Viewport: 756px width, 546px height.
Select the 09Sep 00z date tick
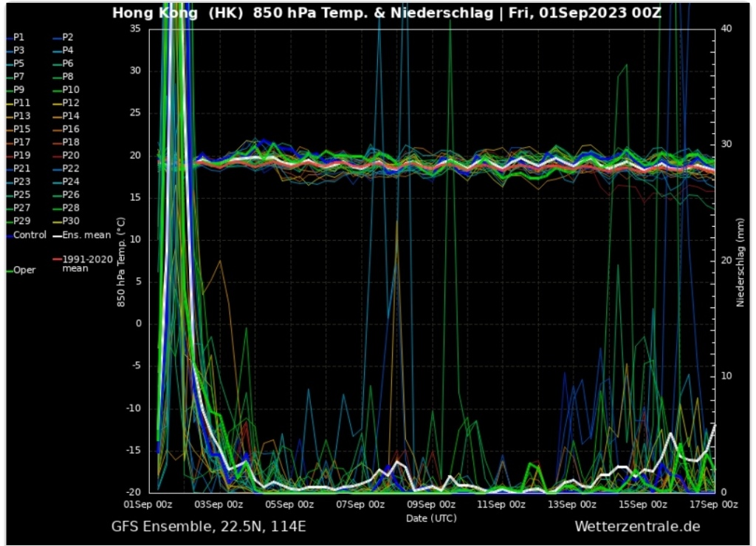pyautogui.click(x=433, y=505)
